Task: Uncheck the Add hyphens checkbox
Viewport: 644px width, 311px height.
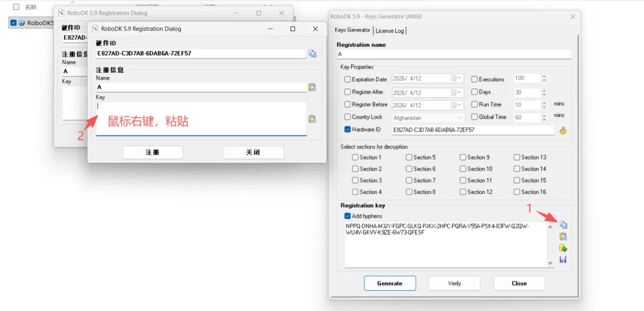Action: click(x=348, y=216)
